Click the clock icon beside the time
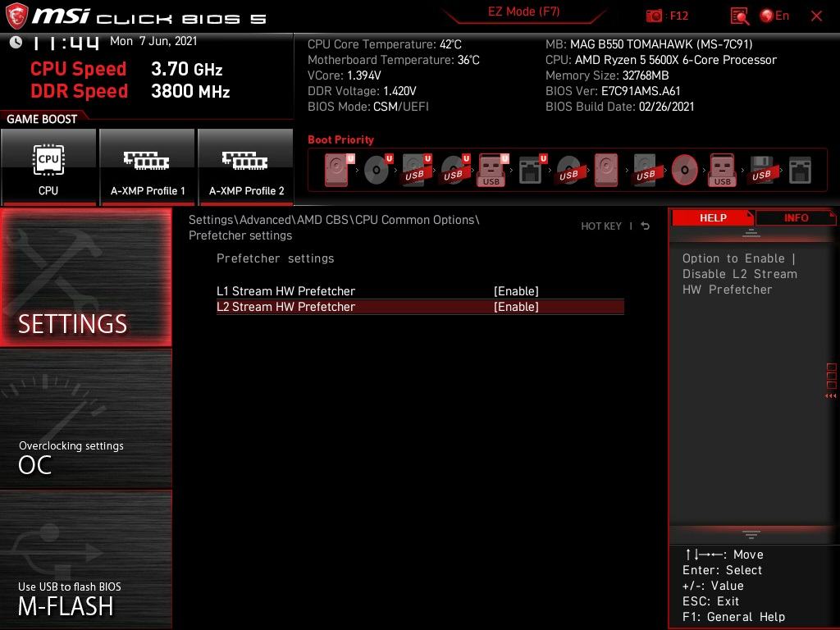This screenshot has width=840, height=630. [x=16, y=43]
